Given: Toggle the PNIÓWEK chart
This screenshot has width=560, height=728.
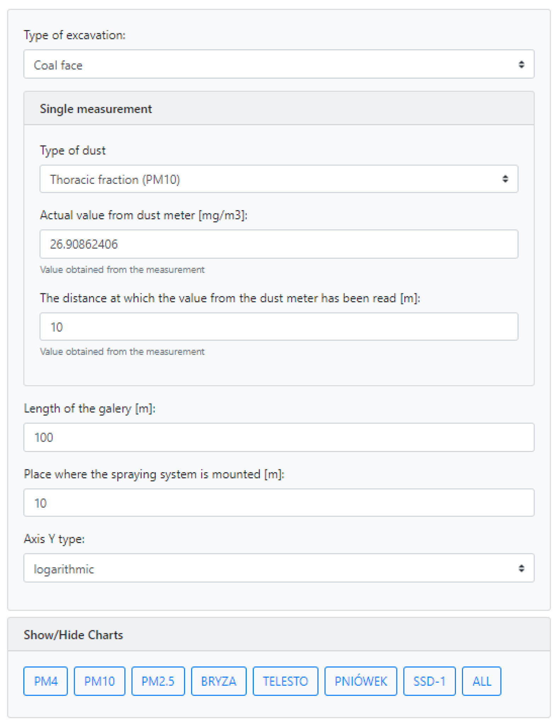Looking at the screenshot, I should pos(360,681).
